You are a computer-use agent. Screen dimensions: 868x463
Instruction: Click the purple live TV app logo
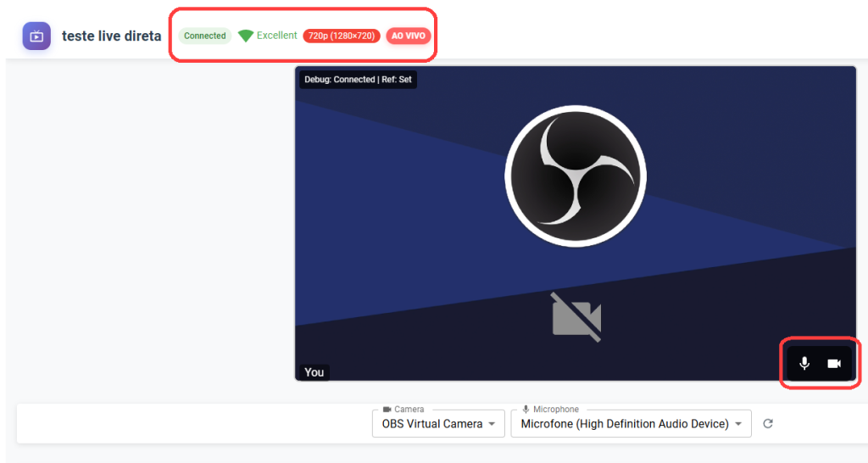tap(36, 36)
